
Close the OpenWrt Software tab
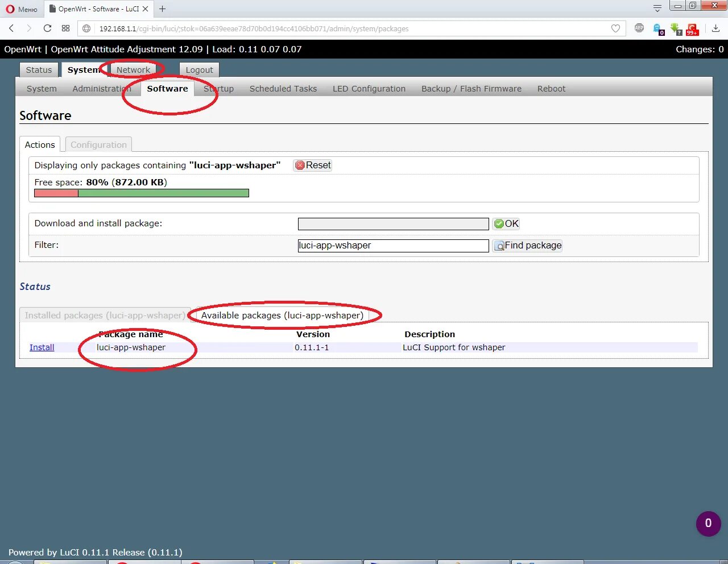click(x=146, y=9)
